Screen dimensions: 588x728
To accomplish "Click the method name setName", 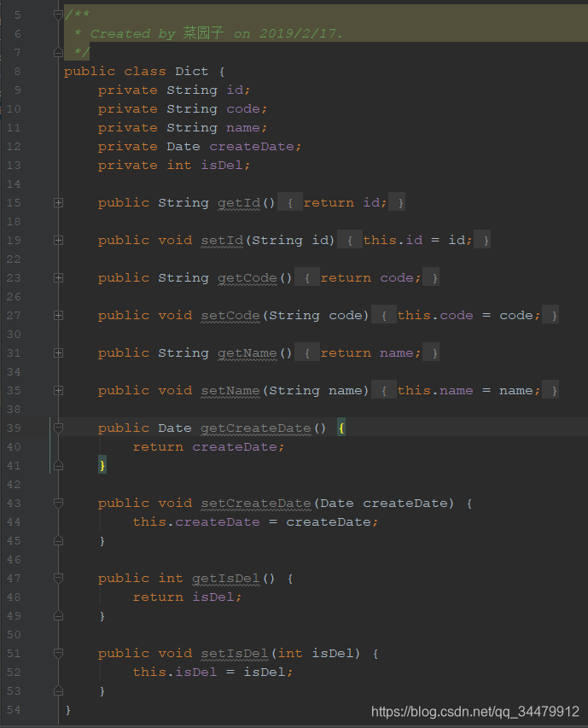I will 230,391.
